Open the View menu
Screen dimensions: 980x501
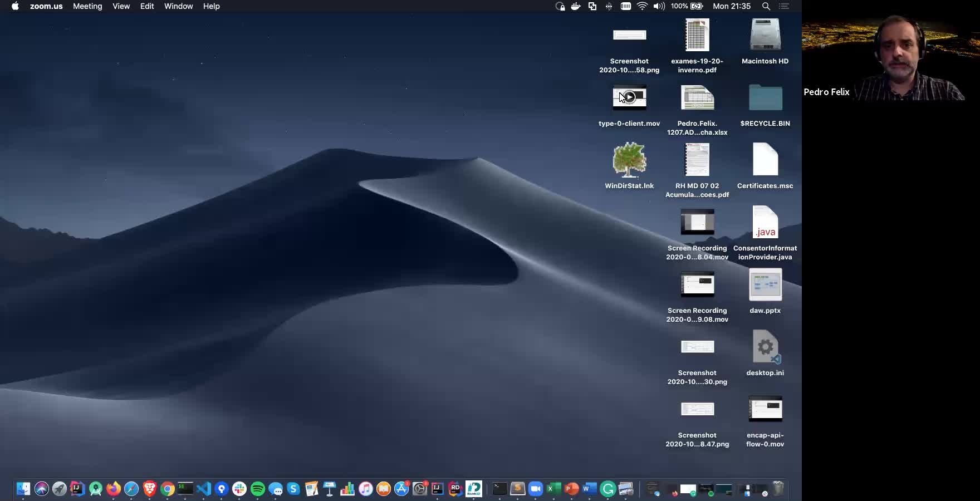(121, 6)
